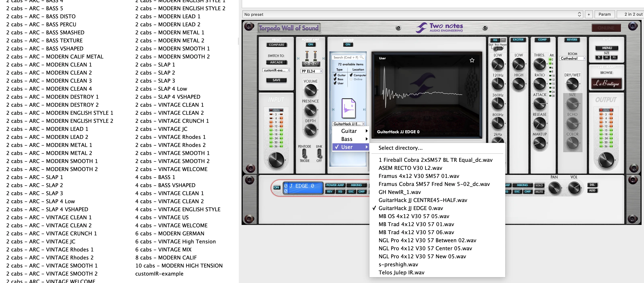The width and height of the screenshot is (644, 283).
Task: Flip the Pentode/Triode switch
Action: pyautogui.click(x=304, y=153)
